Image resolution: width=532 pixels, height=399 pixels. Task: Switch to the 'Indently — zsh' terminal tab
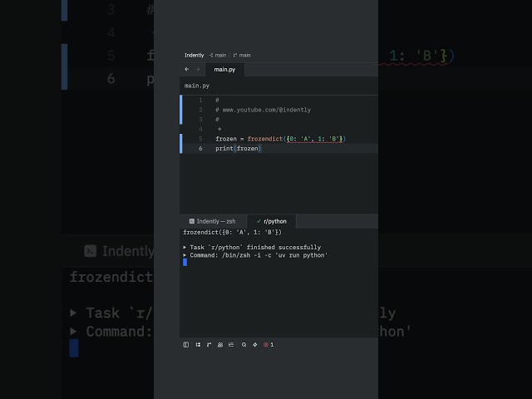click(213, 221)
